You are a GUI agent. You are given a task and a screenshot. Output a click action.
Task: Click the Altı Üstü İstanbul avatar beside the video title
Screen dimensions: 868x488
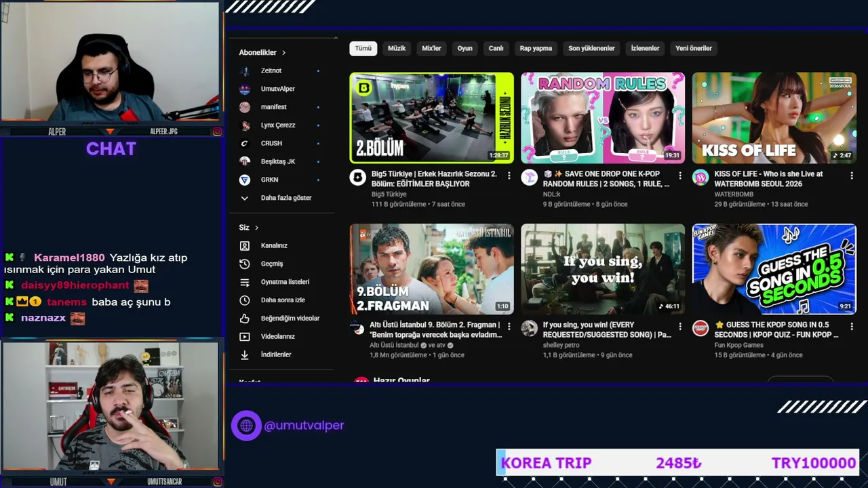[357, 329]
